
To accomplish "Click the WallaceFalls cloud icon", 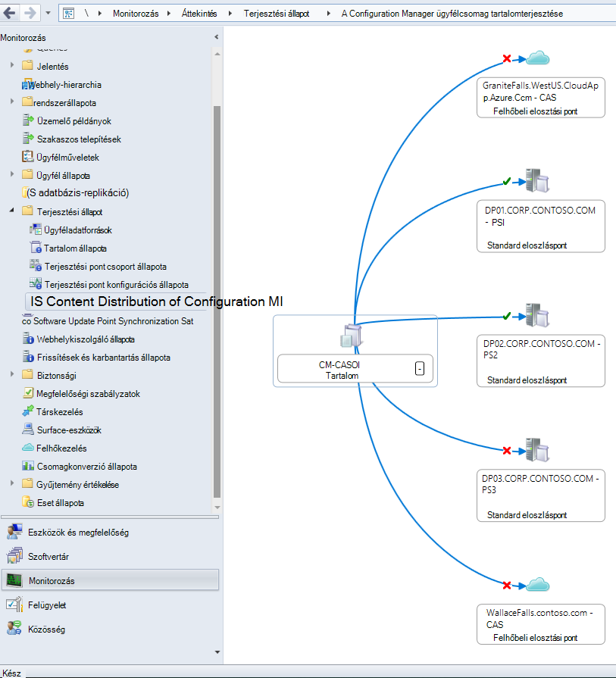I will [x=538, y=585].
